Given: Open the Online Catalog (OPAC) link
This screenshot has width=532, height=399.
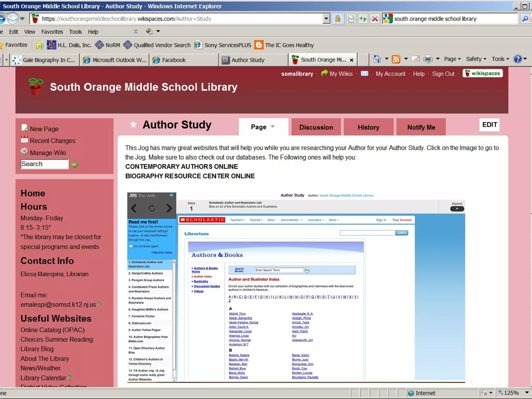Looking at the screenshot, I should click(52, 330).
